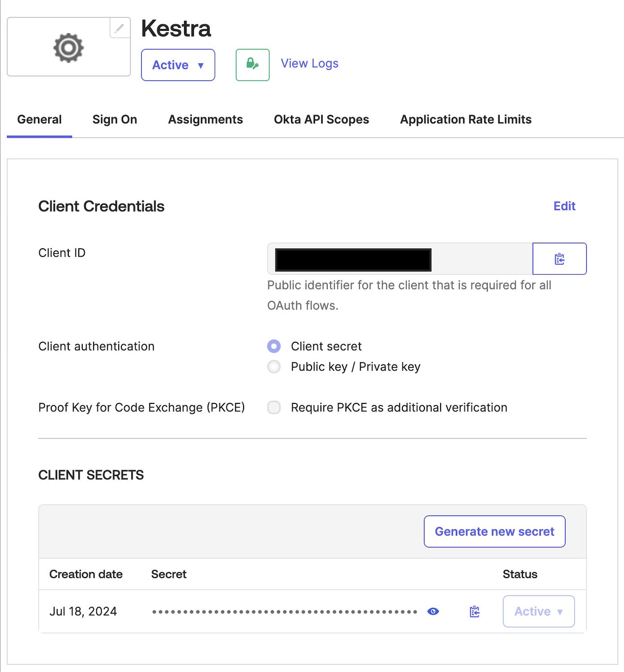The image size is (624, 672).
Task: Click Edit in Client Credentials section
Action: (x=564, y=206)
